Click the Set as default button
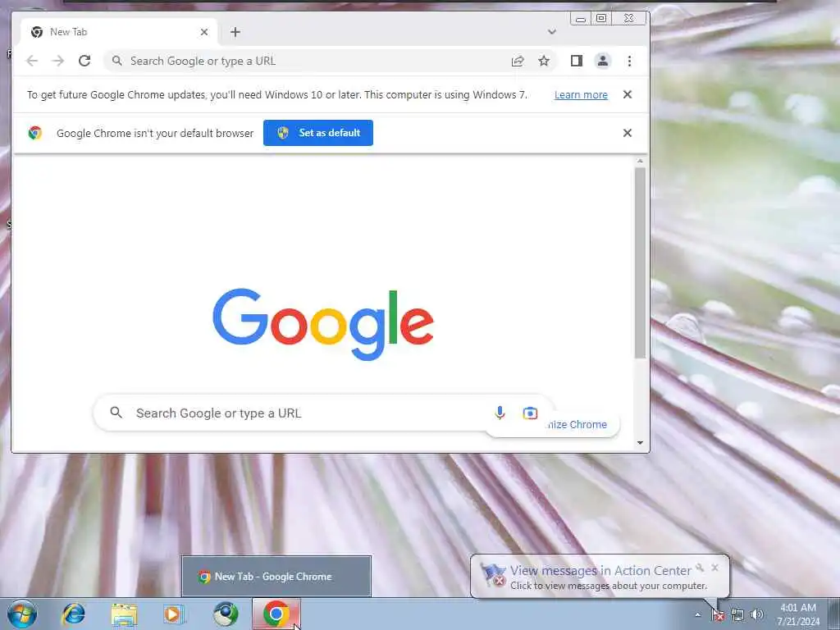 click(318, 133)
